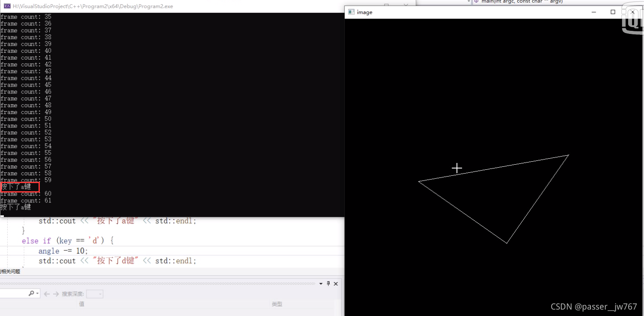Open the panel's window position dropdown arrow
This screenshot has height=316, width=644.
click(x=321, y=283)
